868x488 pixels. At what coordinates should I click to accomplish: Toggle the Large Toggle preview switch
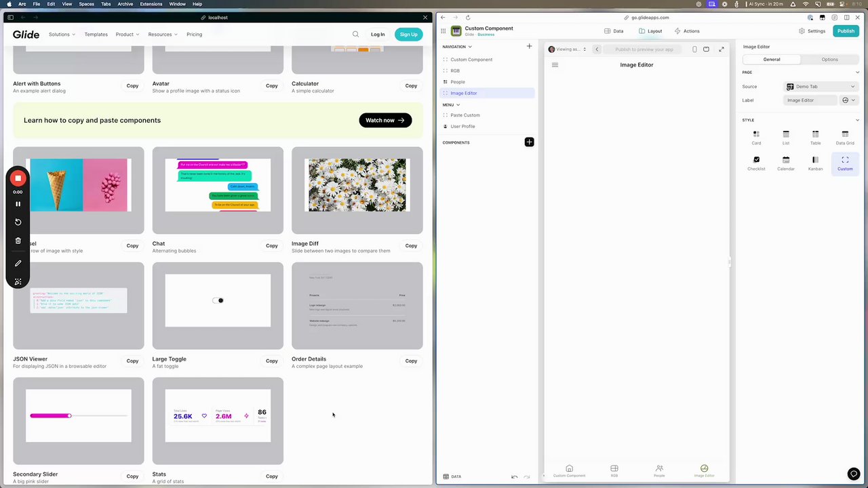pyautogui.click(x=218, y=300)
